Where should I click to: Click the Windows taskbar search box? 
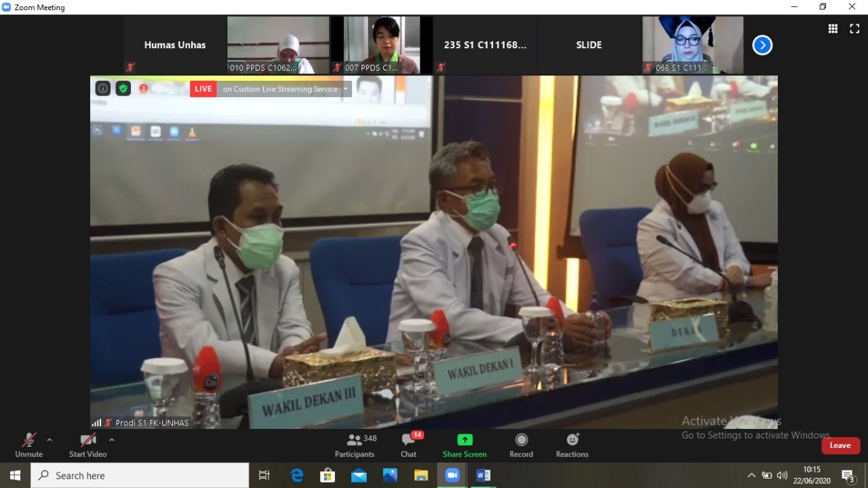(x=140, y=476)
